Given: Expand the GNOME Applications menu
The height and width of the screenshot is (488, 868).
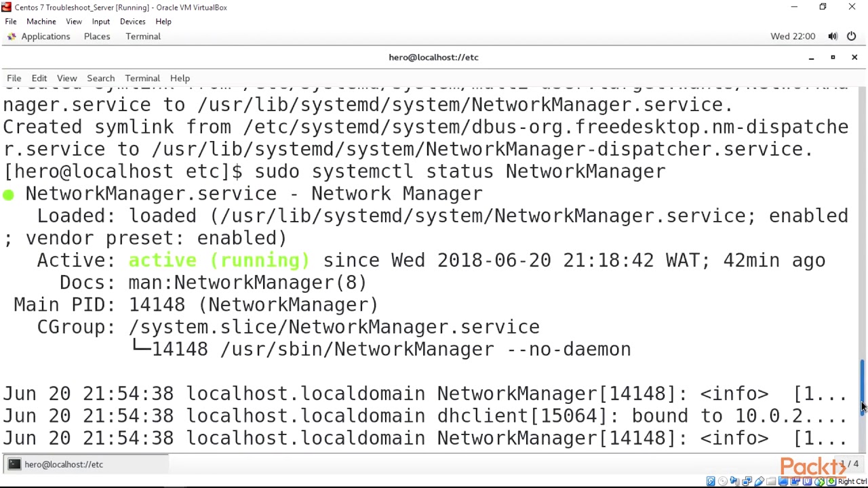Looking at the screenshot, I should point(45,37).
